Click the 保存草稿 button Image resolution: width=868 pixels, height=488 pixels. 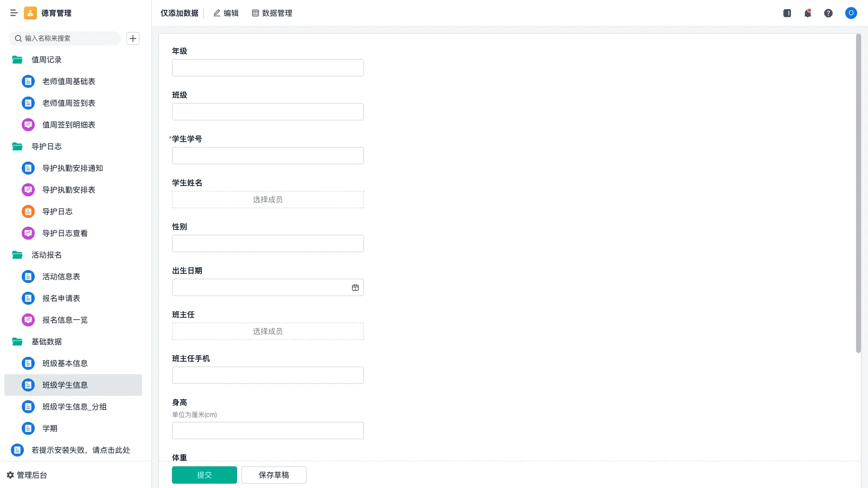(274, 475)
